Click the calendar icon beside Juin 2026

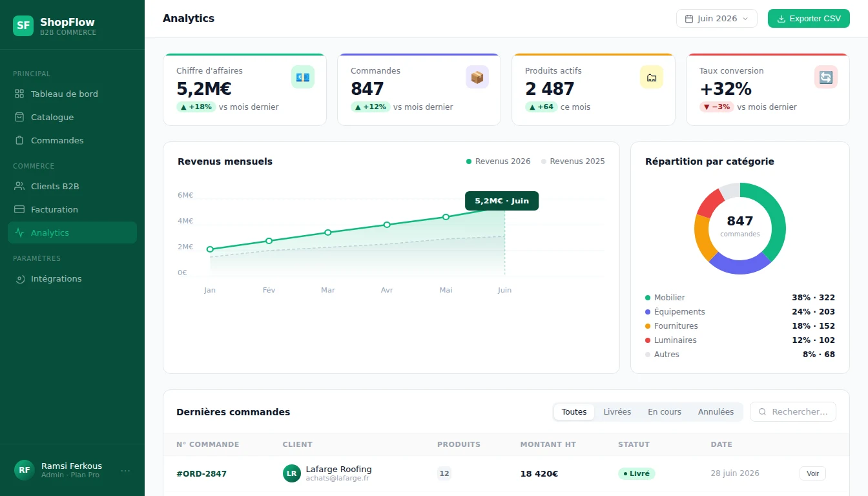click(689, 19)
